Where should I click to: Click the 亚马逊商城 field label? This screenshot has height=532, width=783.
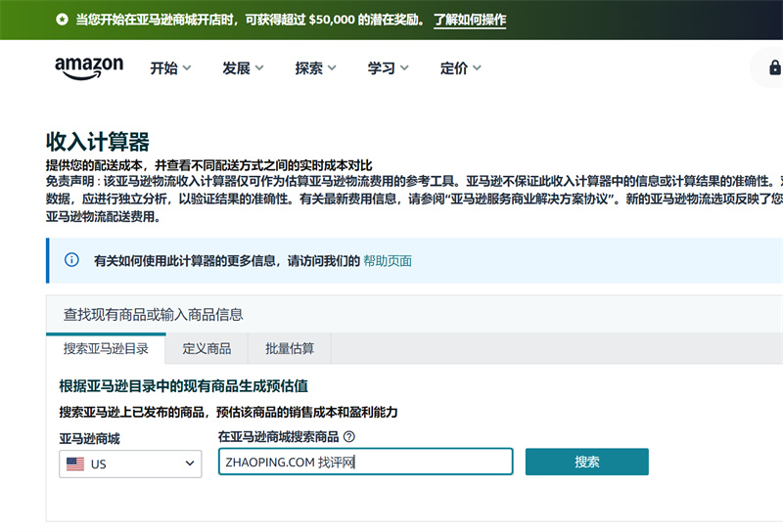pyautogui.click(x=89, y=439)
